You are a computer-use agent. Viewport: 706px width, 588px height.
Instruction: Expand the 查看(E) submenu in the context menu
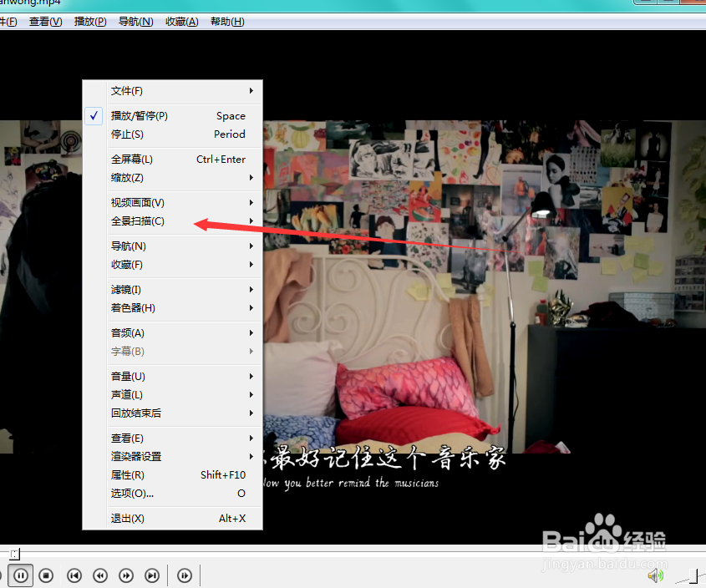click(173, 438)
